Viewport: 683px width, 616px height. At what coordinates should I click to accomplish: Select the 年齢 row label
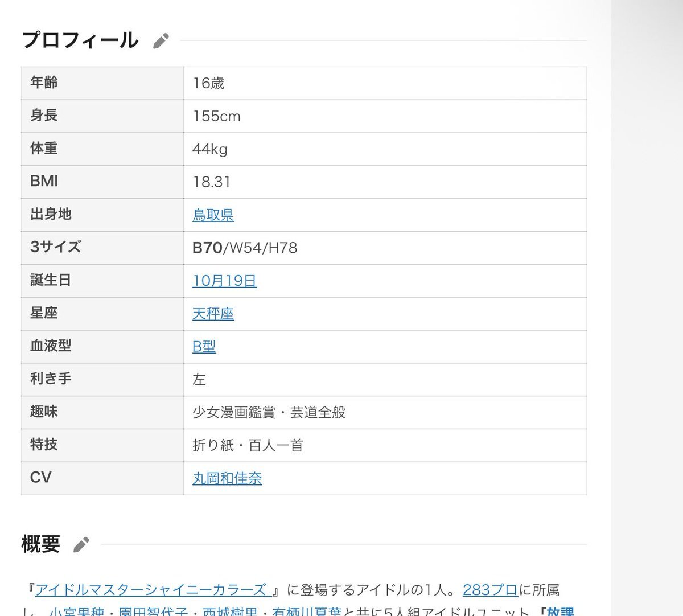point(44,83)
